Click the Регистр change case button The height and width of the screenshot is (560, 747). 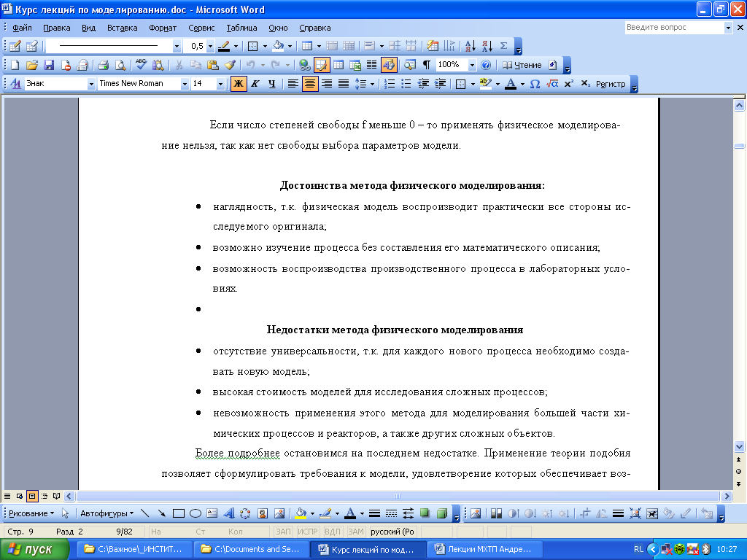coord(611,84)
